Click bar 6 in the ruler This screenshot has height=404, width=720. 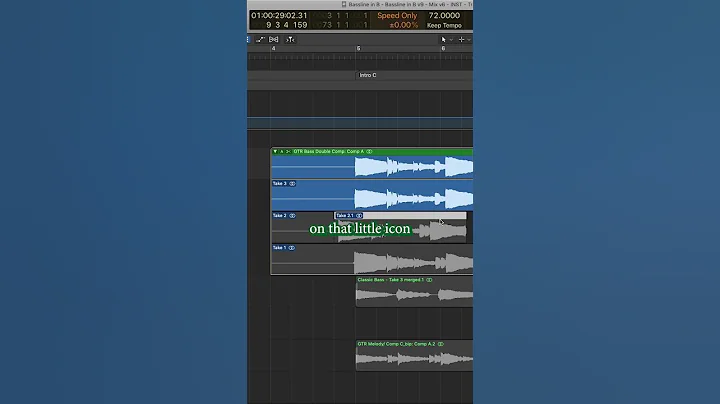(443, 48)
